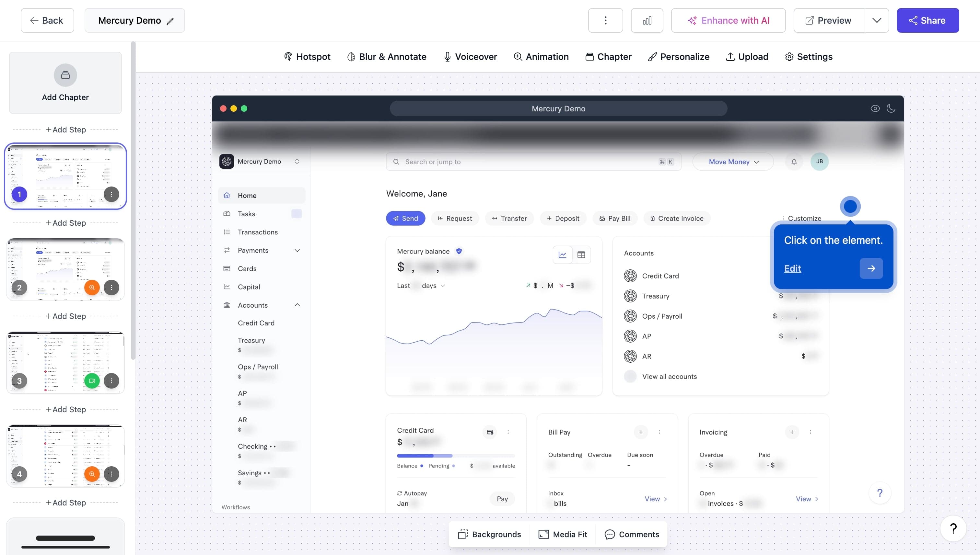Open the three-dot more options menu in header
980x555 pixels.
[605, 21]
